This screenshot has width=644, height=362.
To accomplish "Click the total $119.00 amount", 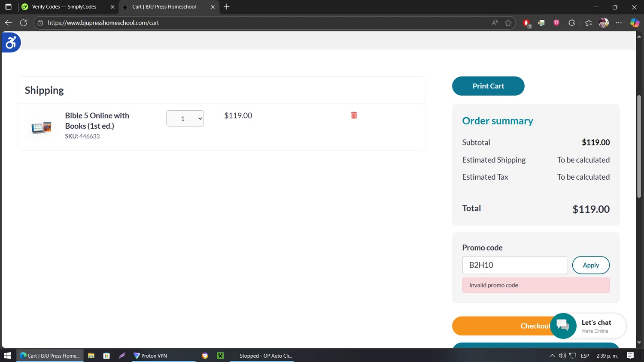I will point(591,209).
